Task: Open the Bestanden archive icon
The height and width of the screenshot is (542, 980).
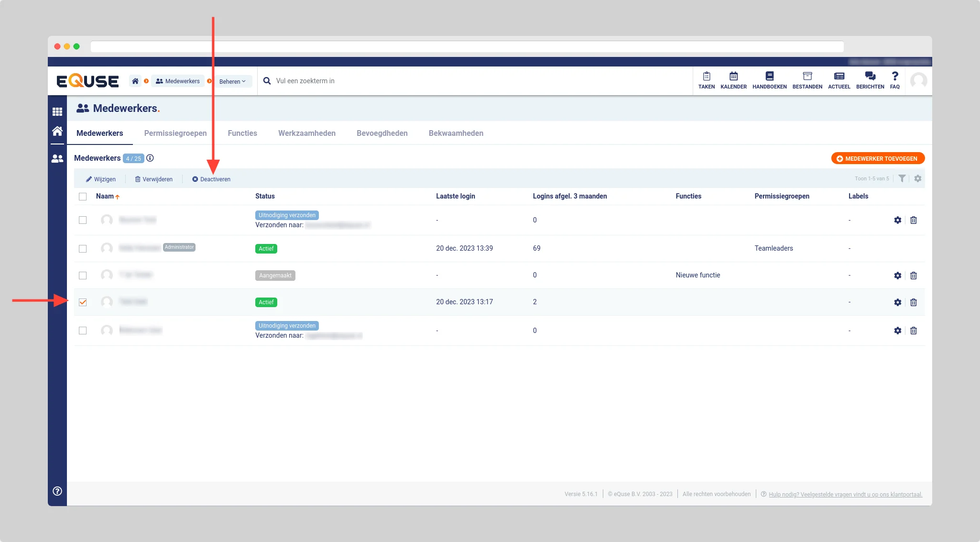Action: coord(807,77)
